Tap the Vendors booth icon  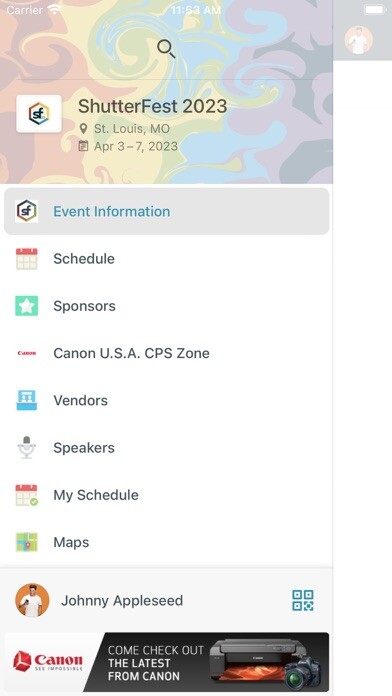point(27,400)
